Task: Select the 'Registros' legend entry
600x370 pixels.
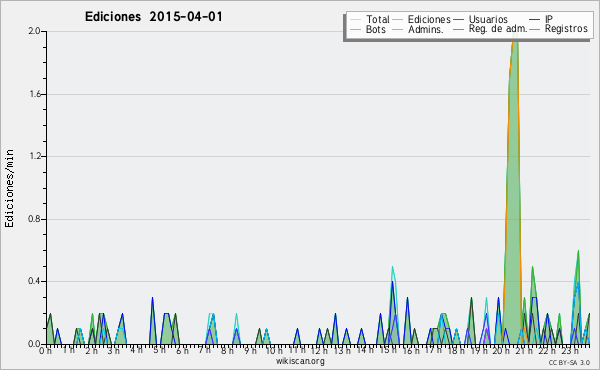Action: pos(559,29)
